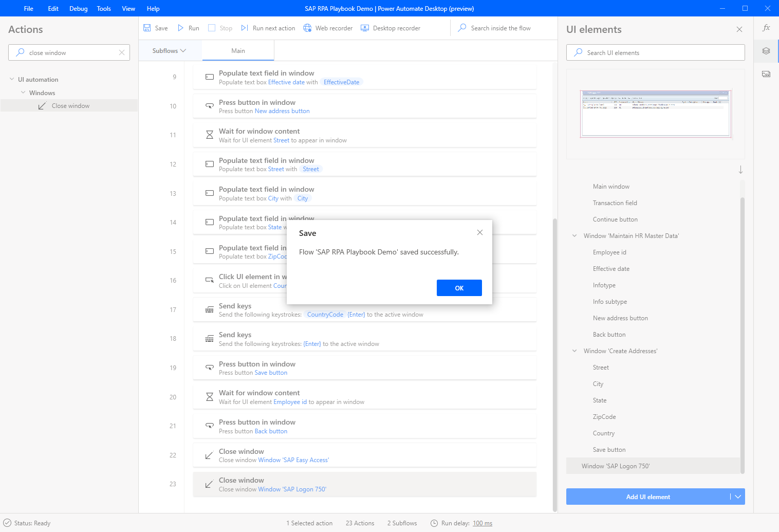Open the Variables fx pane icon
The height and width of the screenshot is (532, 779).
click(766, 28)
